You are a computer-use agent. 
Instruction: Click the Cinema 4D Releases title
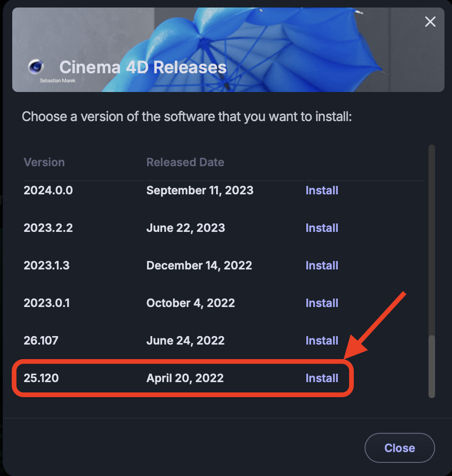click(x=143, y=68)
